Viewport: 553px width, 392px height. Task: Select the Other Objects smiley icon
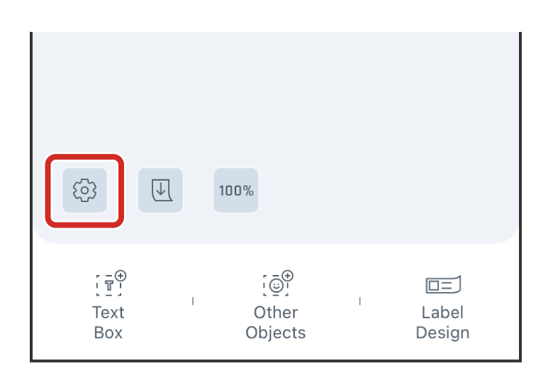click(276, 285)
